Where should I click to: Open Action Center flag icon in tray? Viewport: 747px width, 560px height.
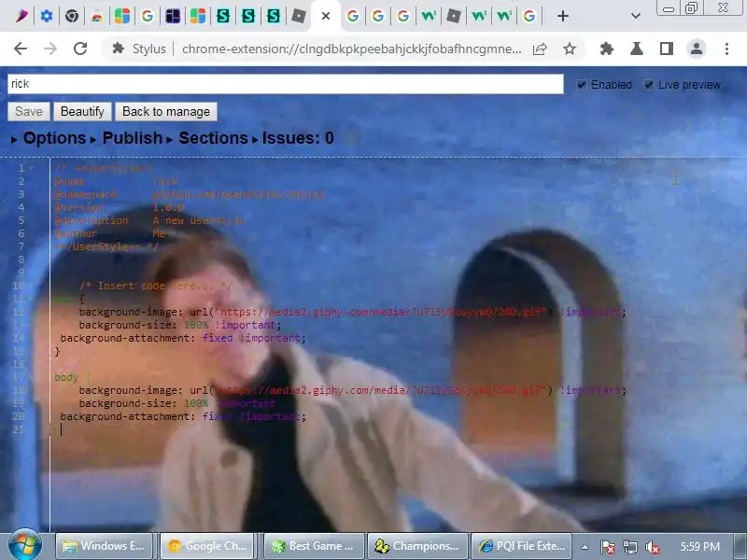click(x=608, y=547)
